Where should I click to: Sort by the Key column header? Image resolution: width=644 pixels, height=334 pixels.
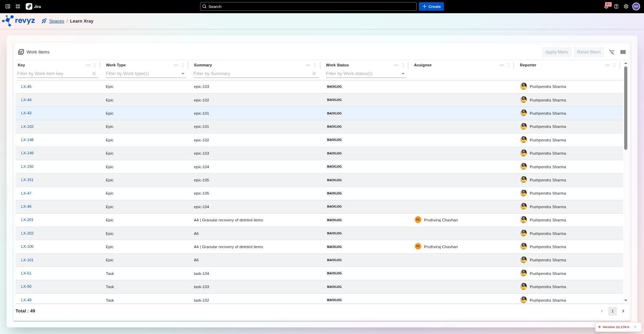pyautogui.click(x=22, y=65)
